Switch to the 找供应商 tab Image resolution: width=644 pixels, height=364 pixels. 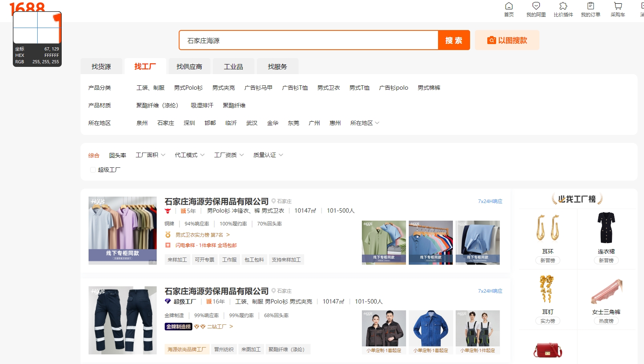pyautogui.click(x=189, y=66)
